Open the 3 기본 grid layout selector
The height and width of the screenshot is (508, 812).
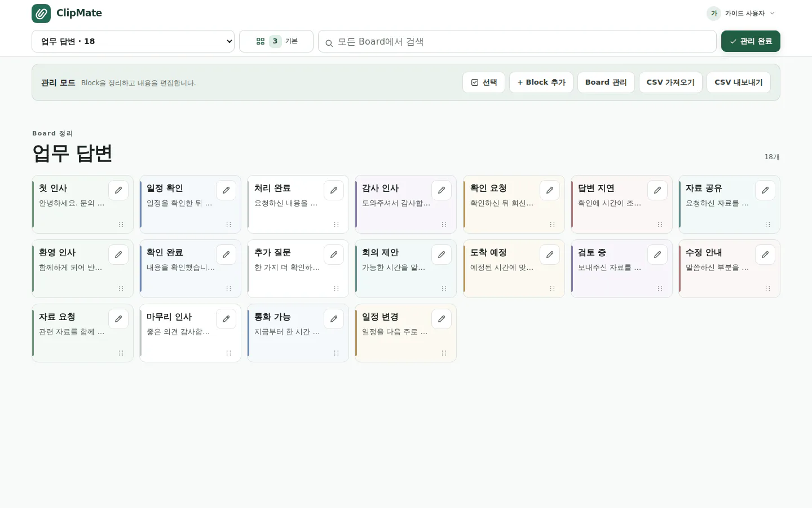pos(276,41)
